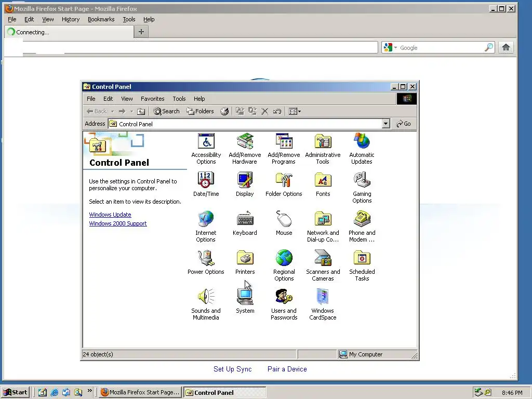Open the System applet

click(x=245, y=301)
